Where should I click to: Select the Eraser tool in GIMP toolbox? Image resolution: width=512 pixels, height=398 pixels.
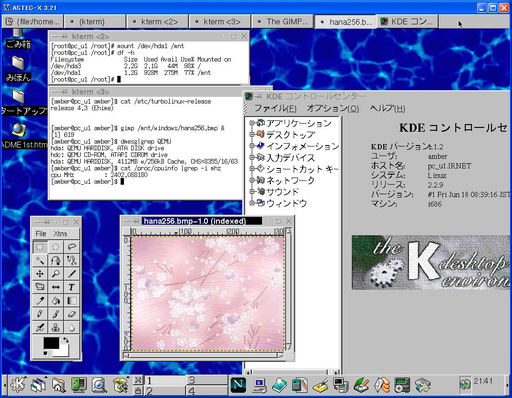click(71, 314)
